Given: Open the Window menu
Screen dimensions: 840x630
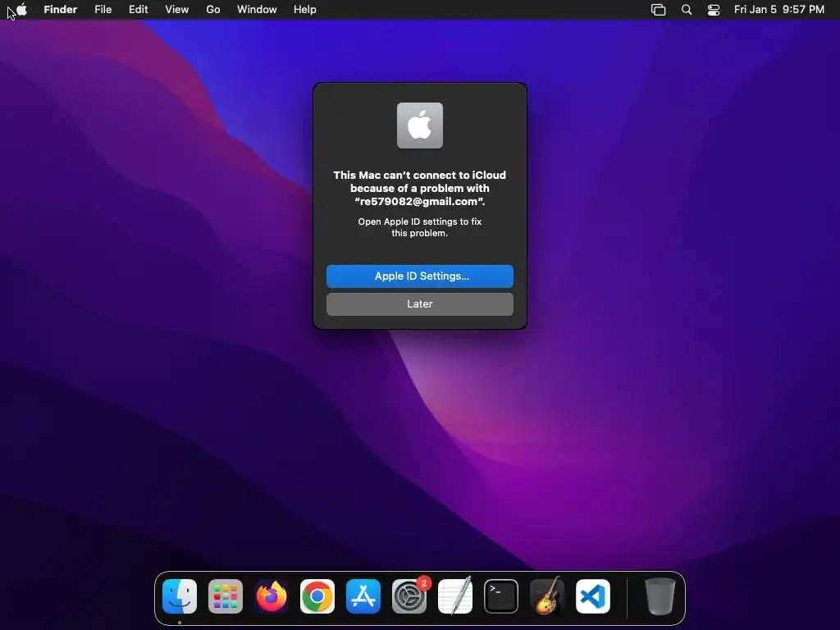Looking at the screenshot, I should tap(257, 10).
